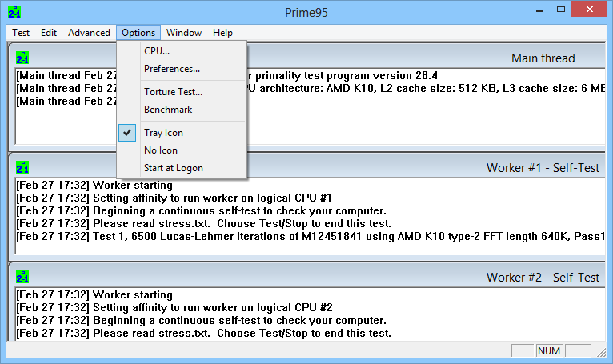Click the Main thread window icon
The width and height of the screenshot is (613, 364).
point(22,58)
